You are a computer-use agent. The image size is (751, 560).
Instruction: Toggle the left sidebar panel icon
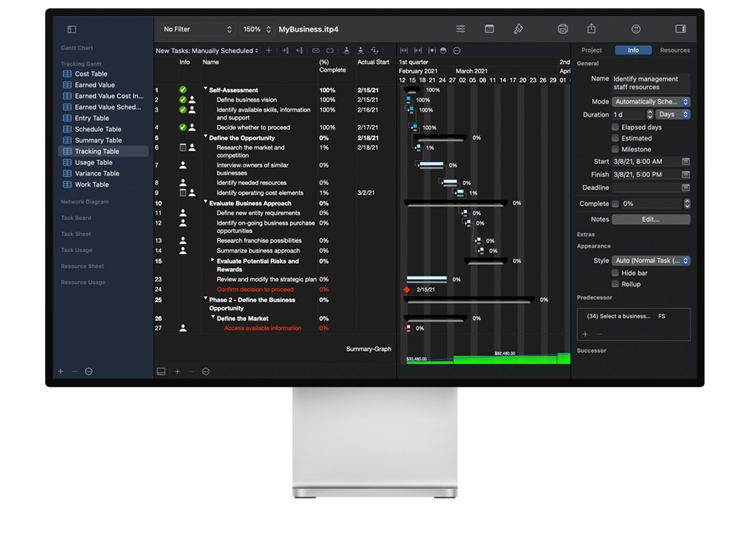click(x=72, y=29)
